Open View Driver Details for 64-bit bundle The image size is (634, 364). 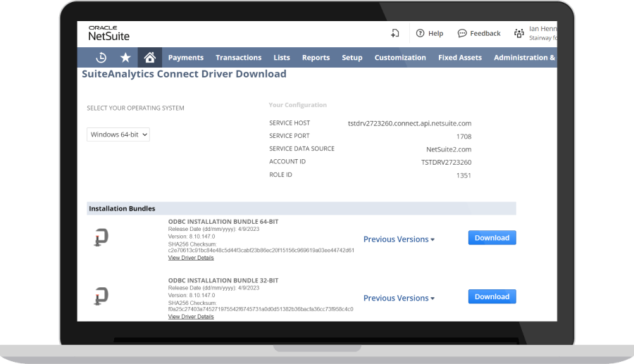191,258
